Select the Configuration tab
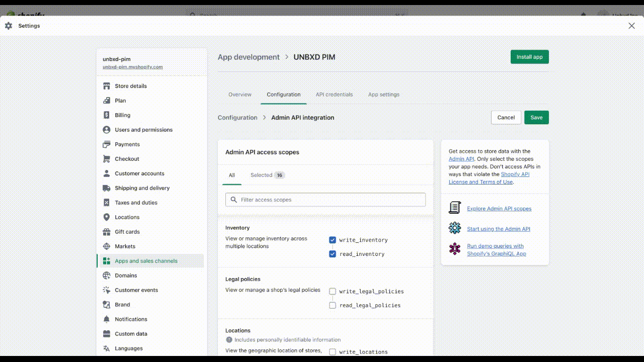This screenshot has width=644, height=362. (284, 95)
